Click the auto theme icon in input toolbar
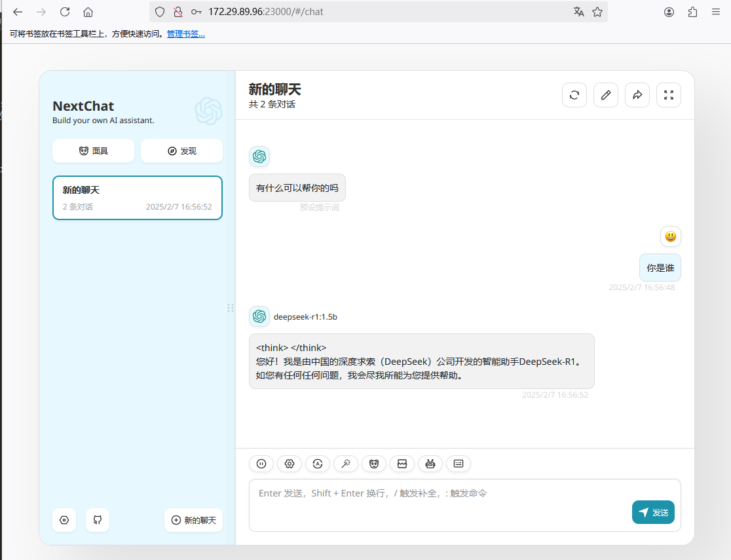 coord(318,464)
